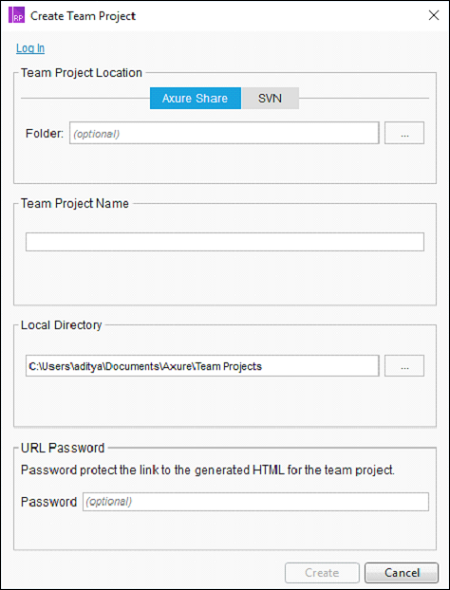450x590 pixels.
Task: Switch to the Axure Share tab
Action: point(195,98)
